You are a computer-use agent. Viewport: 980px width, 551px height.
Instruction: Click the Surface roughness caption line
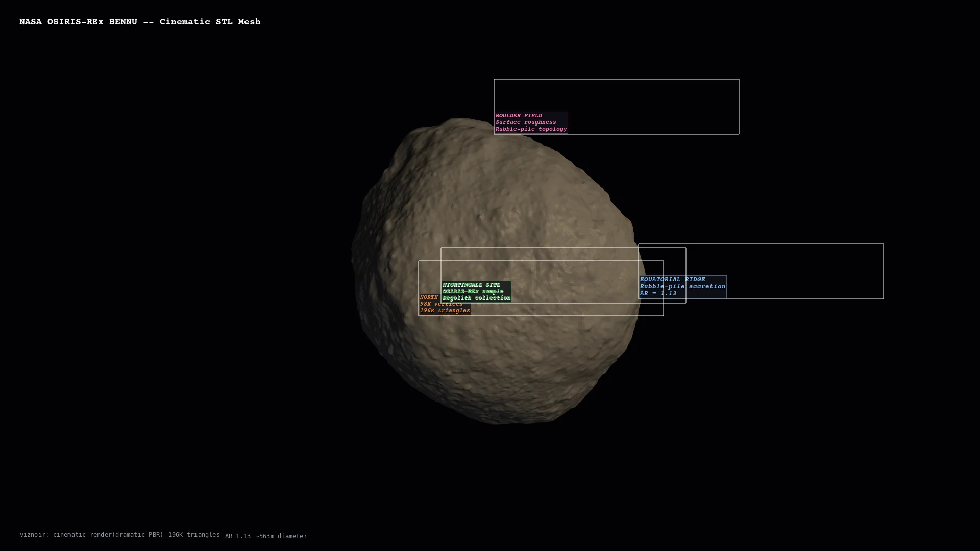(x=526, y=122)
